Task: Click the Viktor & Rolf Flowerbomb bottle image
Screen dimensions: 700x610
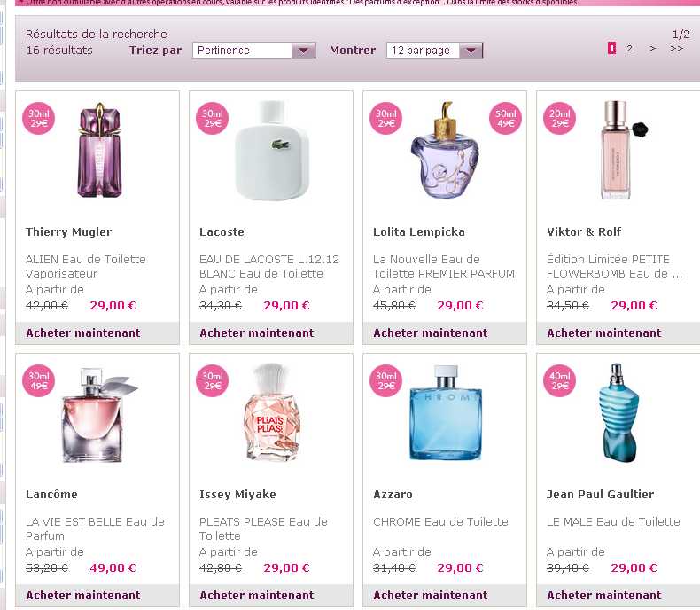Action: (x=622, y=150)
